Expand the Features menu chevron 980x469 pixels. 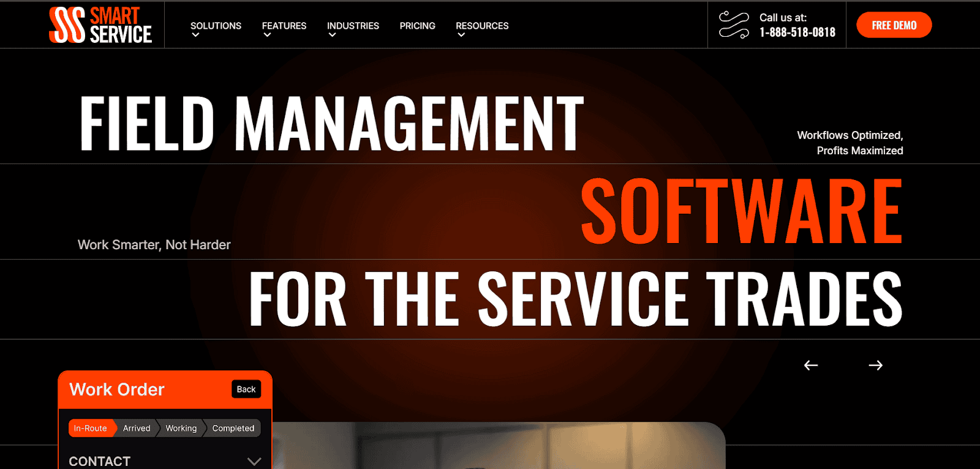pyautogui.click(x=267, y=36)
